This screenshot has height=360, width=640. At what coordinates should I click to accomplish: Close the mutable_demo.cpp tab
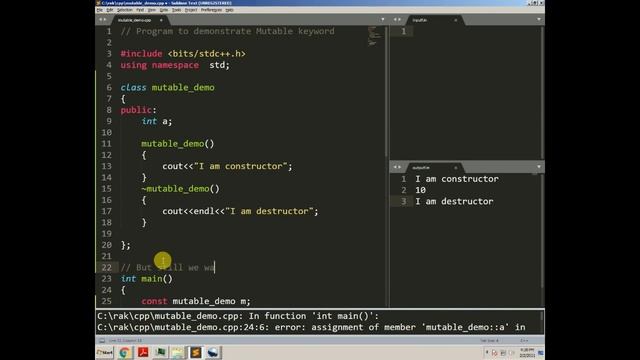161,20
